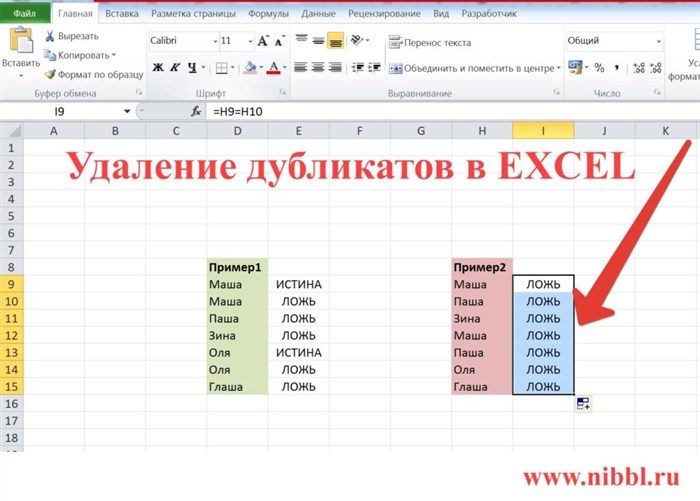
Task: Decrease decimal places icon
Action: [656, 68]
